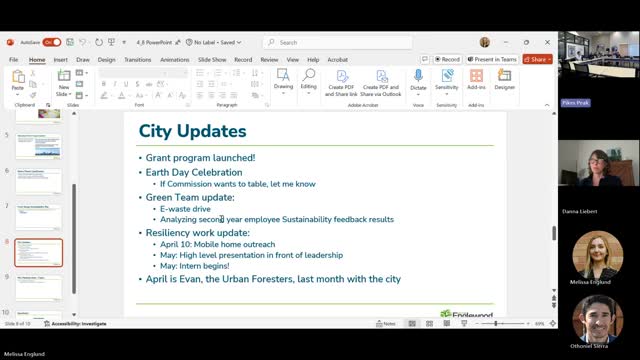Switch to the Insert tab

pos(60,60)
